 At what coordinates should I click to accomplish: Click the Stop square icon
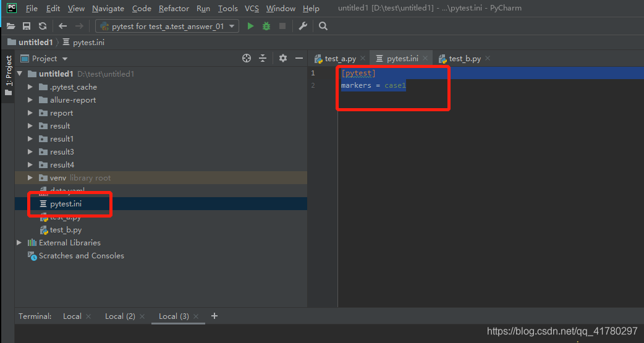[x=282, y=27]
